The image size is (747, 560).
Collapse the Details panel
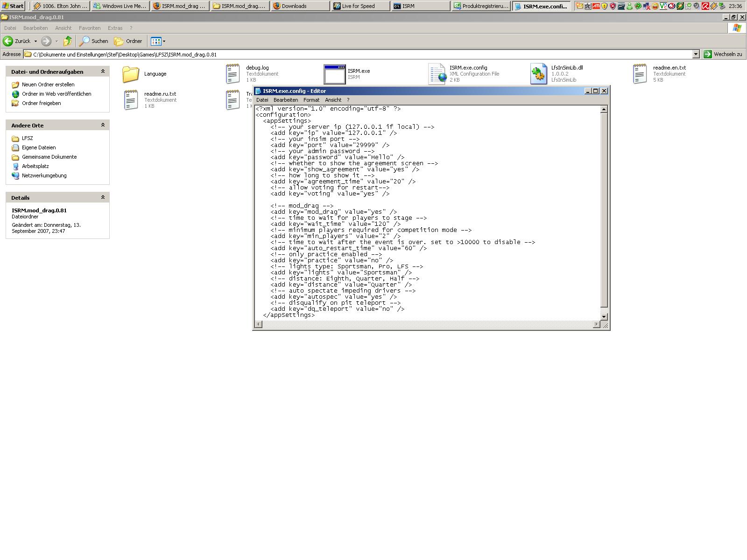click(103, 197)
